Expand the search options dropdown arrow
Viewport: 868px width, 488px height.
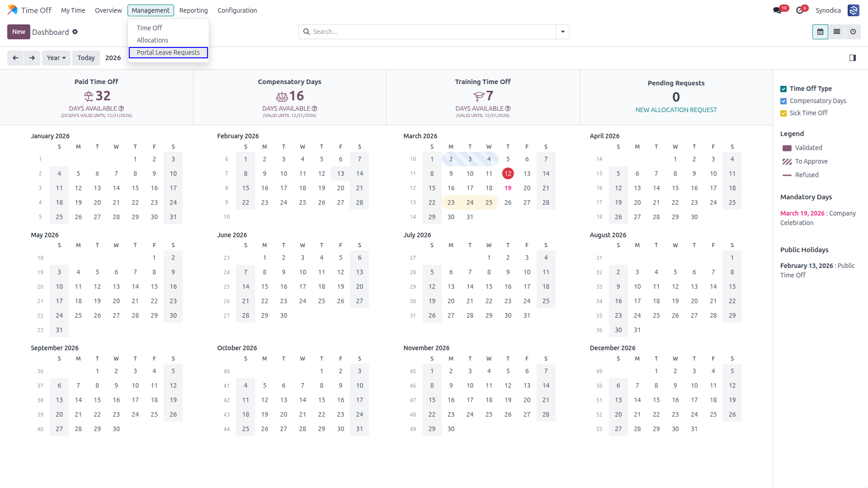tap(563, 32)
